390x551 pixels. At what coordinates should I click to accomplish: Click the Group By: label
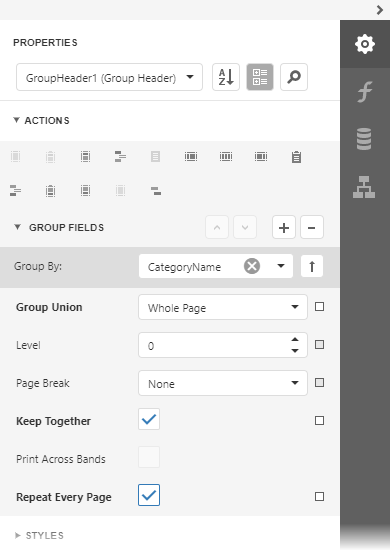click(x=38, y=266)
